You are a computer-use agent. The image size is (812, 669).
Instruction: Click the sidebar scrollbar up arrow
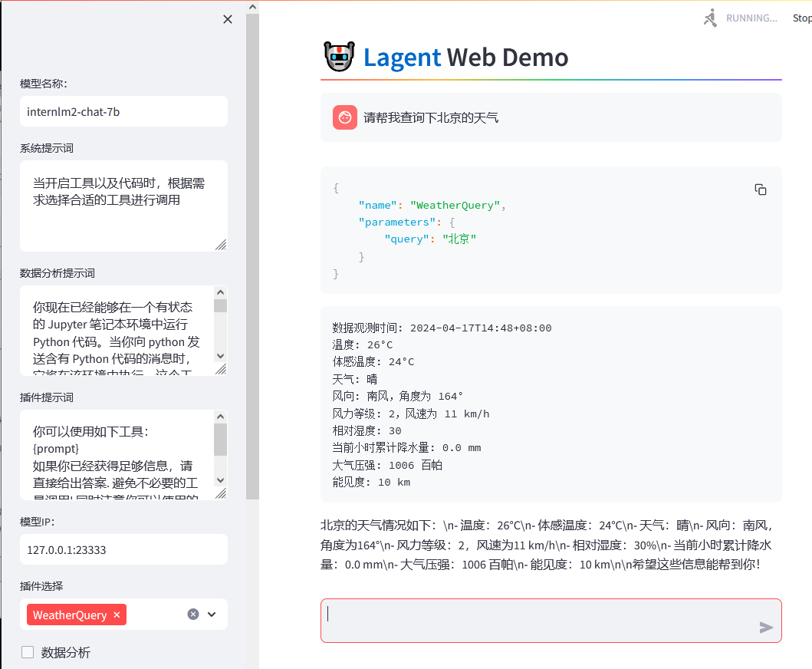coord(252,7)
